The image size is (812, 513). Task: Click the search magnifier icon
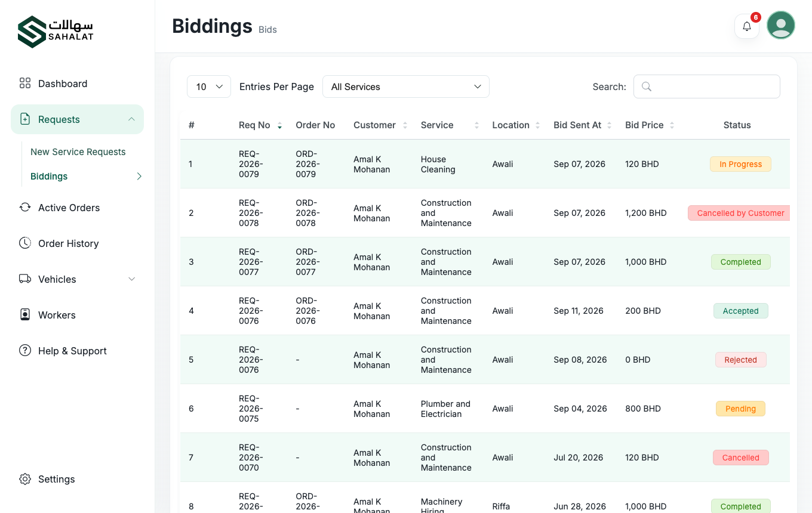[647, 86]
